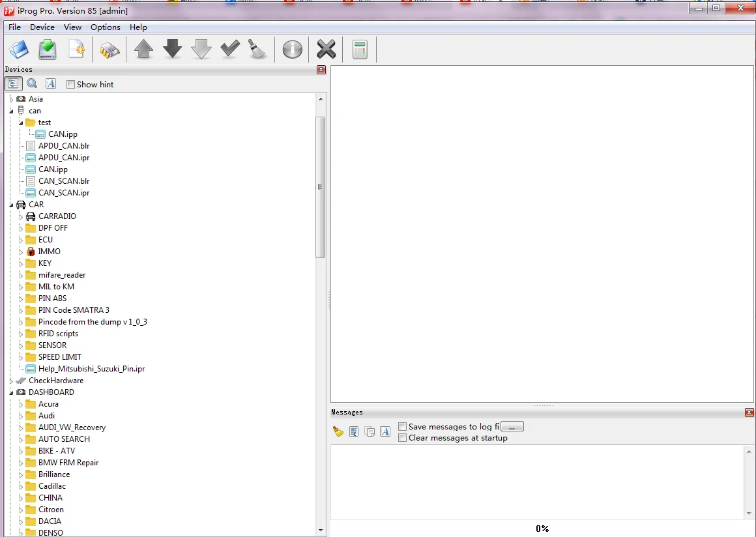
Task: Click Devices scrollbar down arrow
Action: tap(321, 530)
